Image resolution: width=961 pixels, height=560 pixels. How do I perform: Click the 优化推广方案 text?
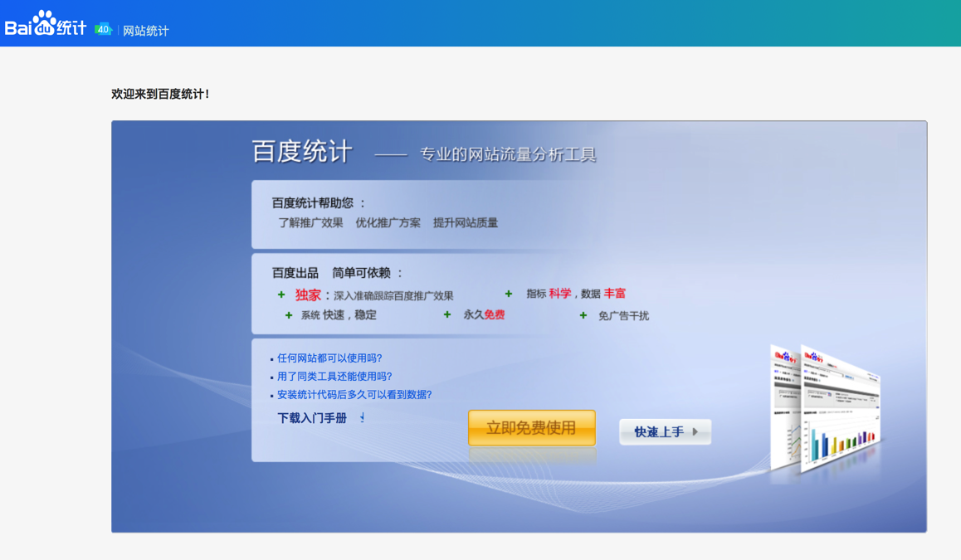[x=388, y=223]
